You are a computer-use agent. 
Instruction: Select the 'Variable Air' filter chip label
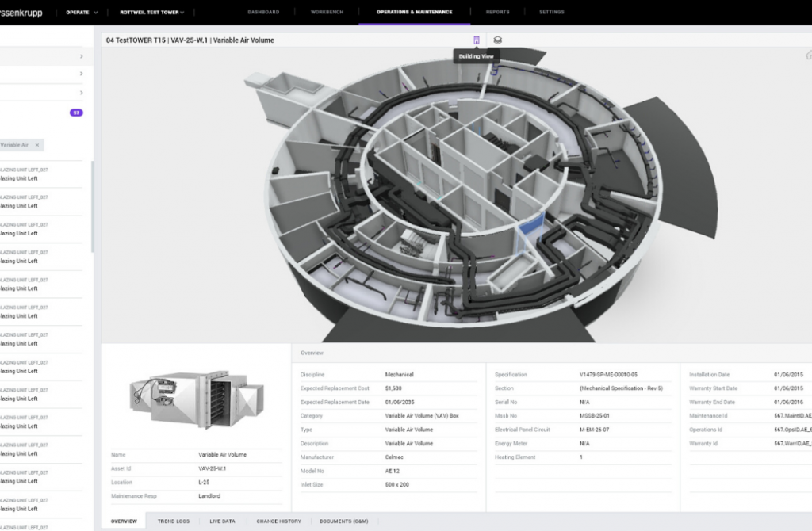(x=14, y=145)
